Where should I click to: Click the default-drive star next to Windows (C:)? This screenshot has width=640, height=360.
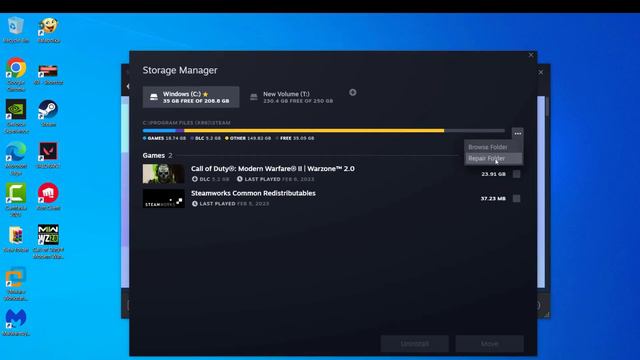click(206, 94)
